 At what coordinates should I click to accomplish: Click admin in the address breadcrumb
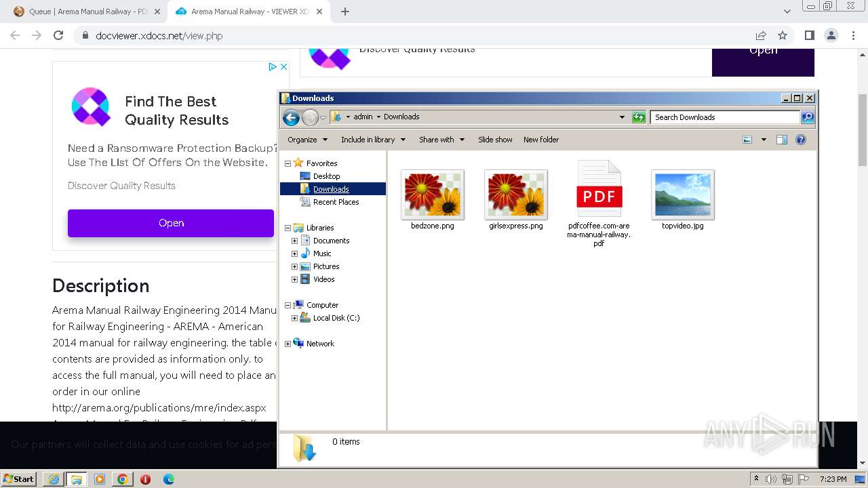pyautogui.click(x=363, y=117)
